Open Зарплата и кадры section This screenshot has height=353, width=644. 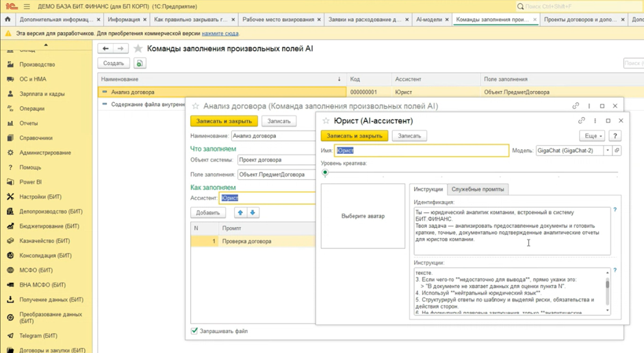(42, 94)
